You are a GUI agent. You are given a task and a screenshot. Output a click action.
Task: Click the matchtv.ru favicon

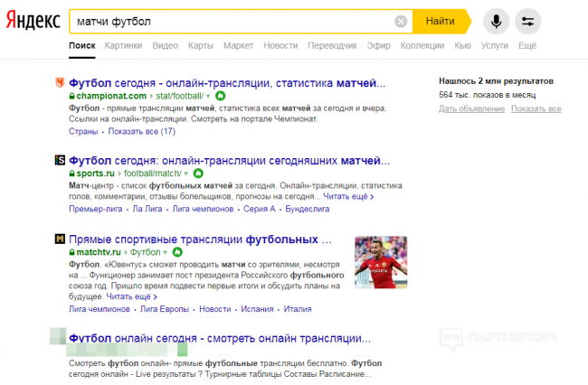[60, 239]
